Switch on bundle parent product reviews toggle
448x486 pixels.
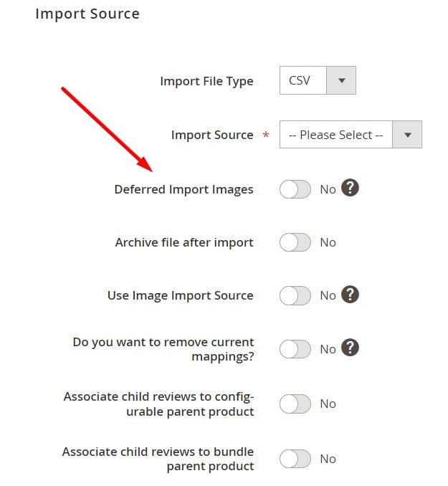(295, 459)
